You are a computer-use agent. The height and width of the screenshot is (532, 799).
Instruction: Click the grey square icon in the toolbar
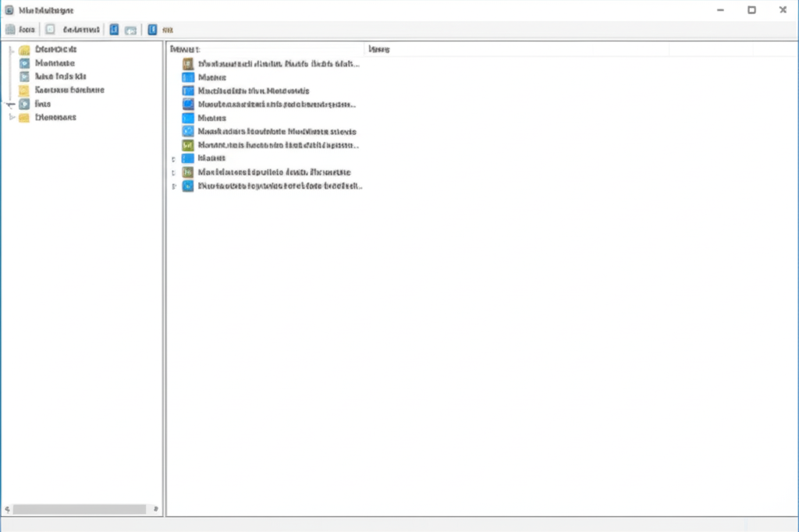50,30
